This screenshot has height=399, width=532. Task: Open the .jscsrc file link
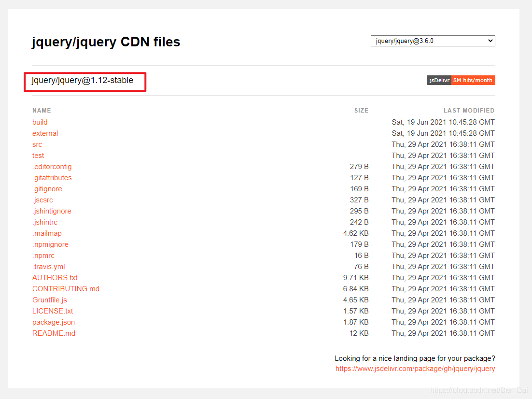tap(42, 200)
